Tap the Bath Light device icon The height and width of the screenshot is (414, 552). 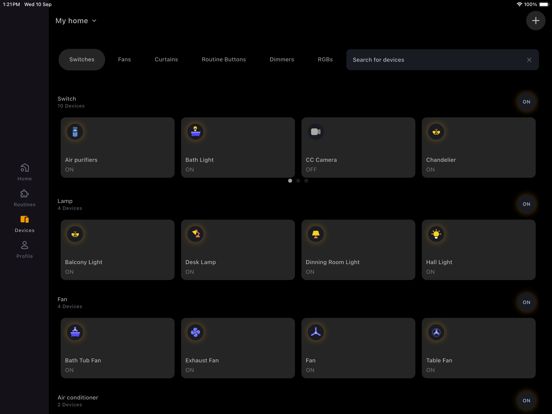[x=195, y=132]
